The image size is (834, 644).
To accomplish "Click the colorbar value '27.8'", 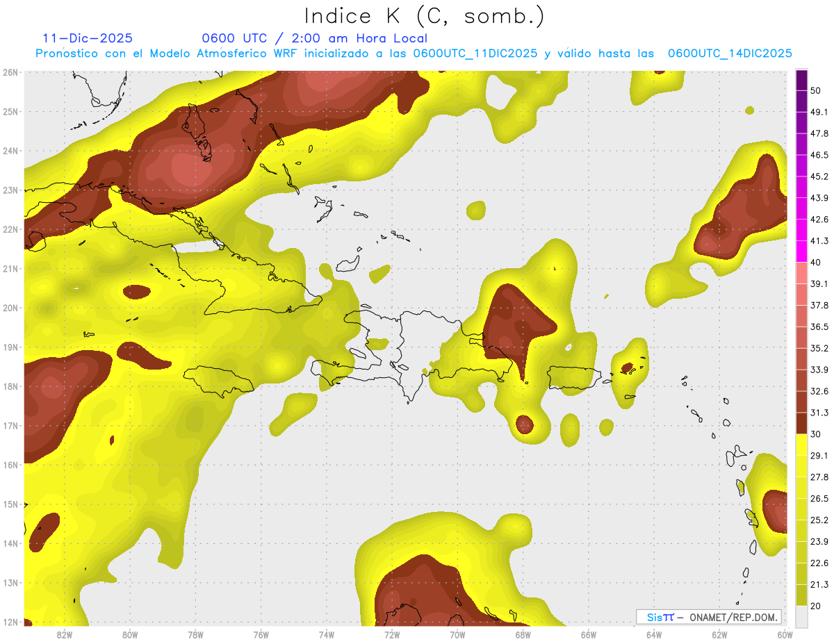I will pyautogui.click(x=819, y=477).
